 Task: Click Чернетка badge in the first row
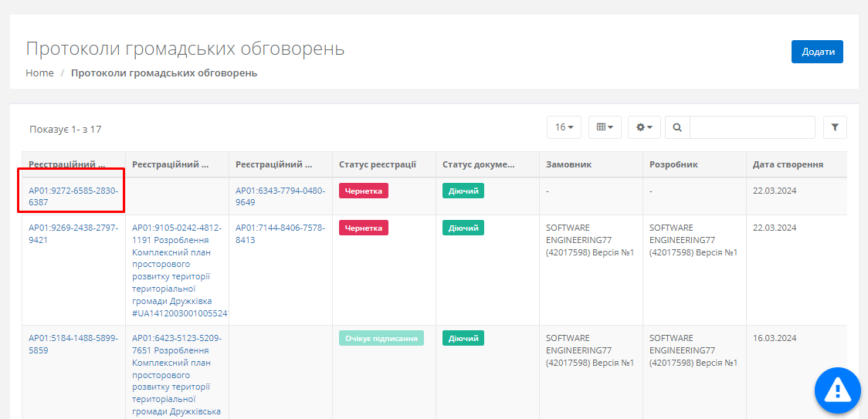363,191
